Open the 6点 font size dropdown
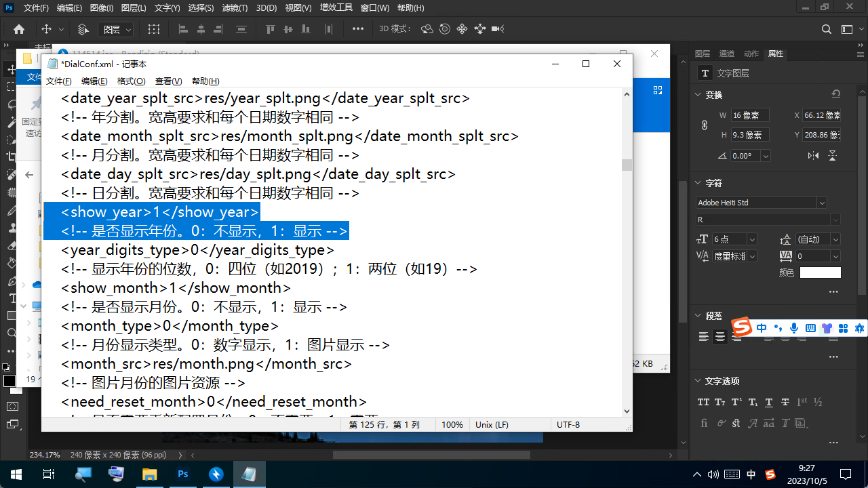This screenshot has width=868, height=488. click(x=751, y=239)
